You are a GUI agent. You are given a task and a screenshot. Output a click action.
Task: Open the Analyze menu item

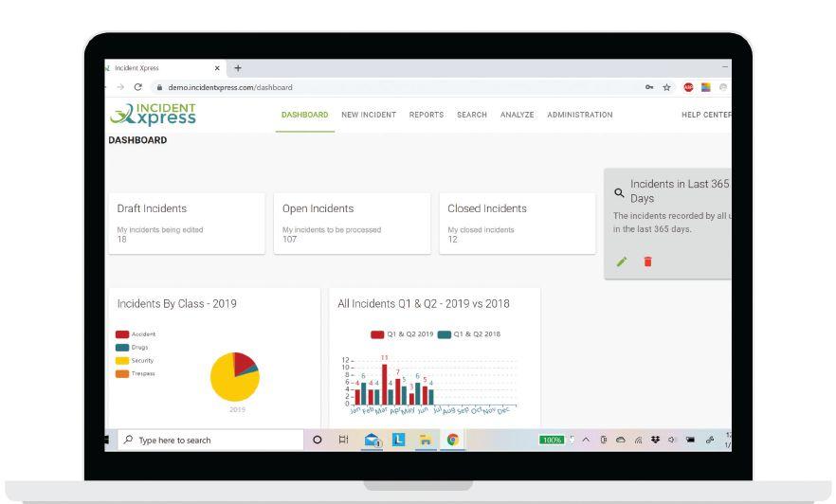(517, 115)
